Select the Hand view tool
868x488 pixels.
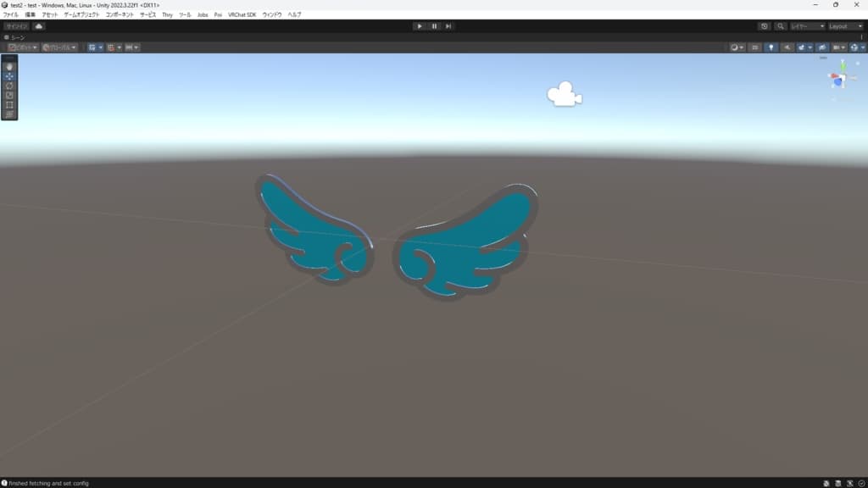tap(9, 67)
